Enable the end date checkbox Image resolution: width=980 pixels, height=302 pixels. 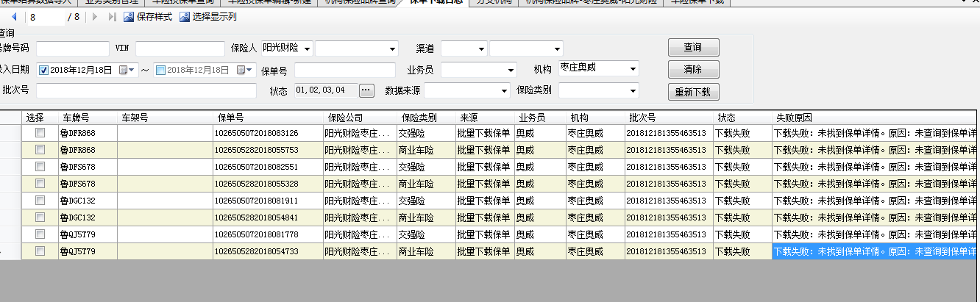[x=160, y=70]
